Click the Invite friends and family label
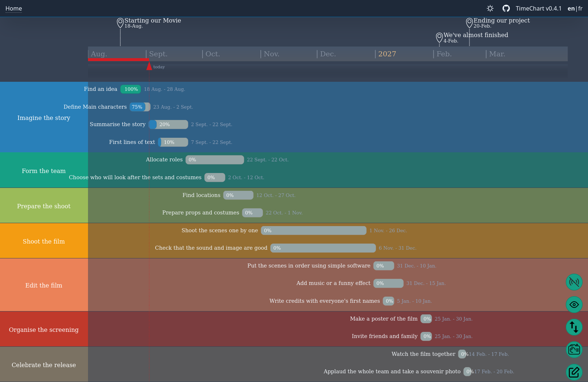 pyautogui.click(x=385, y=336)
